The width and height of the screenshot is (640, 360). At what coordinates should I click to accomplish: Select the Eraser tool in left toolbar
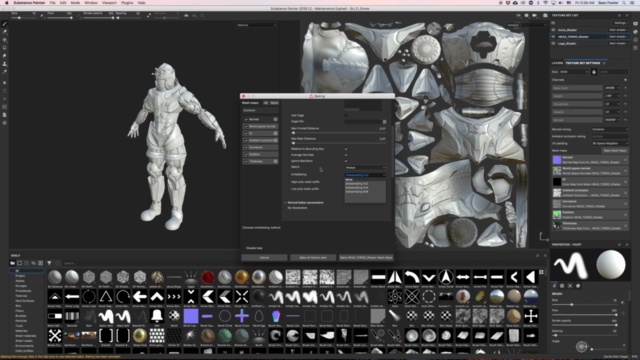[x=4, y=32]
